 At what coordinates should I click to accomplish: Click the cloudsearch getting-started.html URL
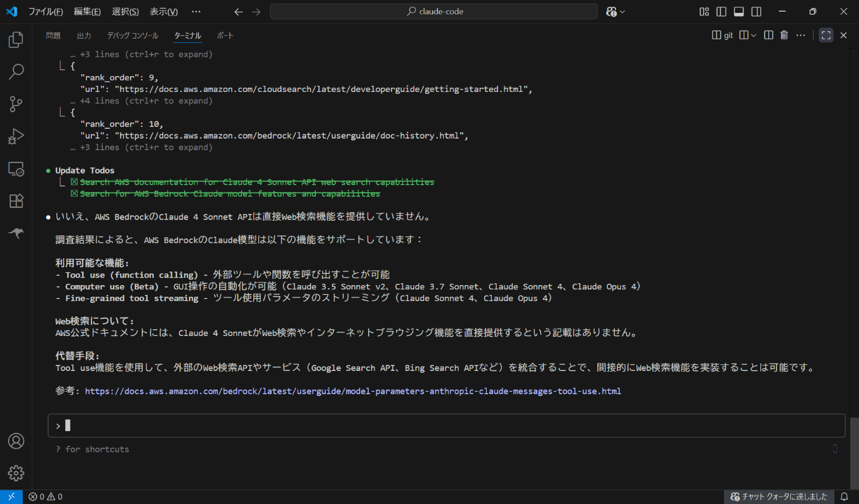click(x=322, y=90)
